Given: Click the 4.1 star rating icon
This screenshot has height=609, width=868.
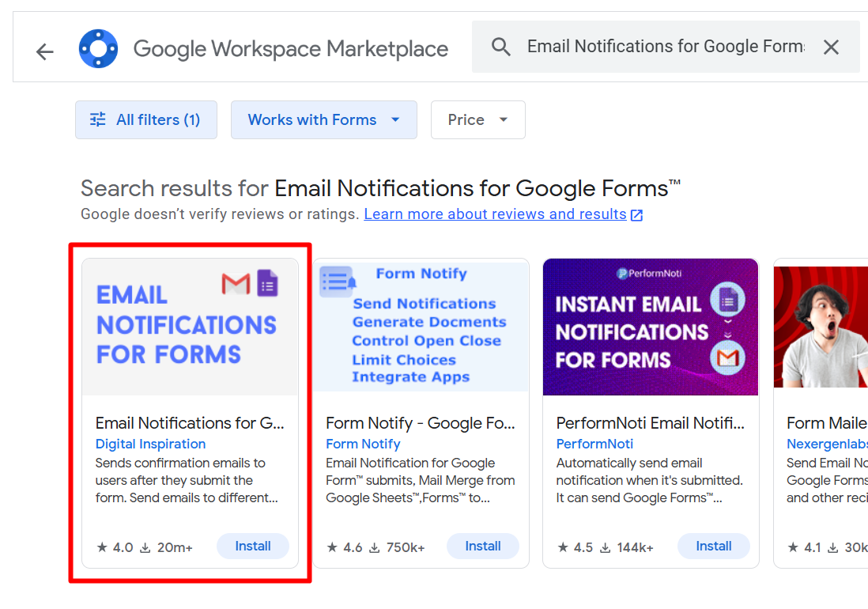Looking at the screenshot, I should click(x=793, y=547).
